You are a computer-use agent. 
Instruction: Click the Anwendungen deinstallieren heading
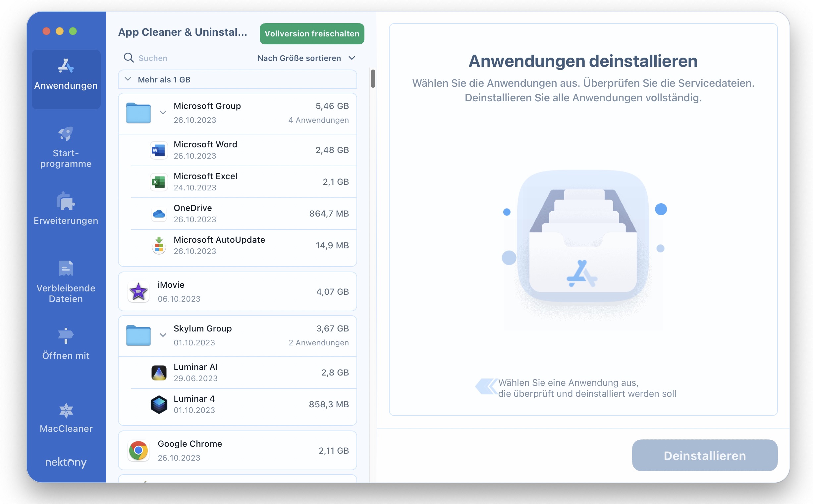pyautogui.click(x=583, y=61)
